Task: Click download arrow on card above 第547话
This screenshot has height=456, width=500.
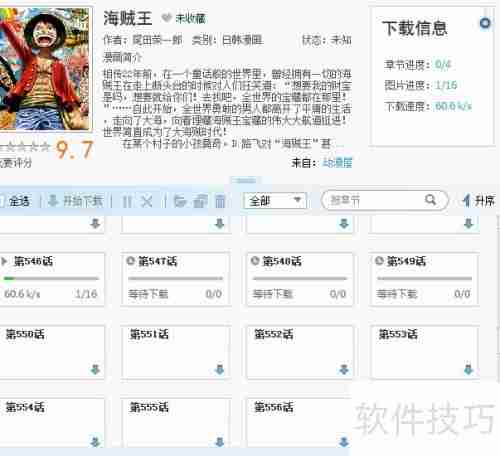Action: 220,223
